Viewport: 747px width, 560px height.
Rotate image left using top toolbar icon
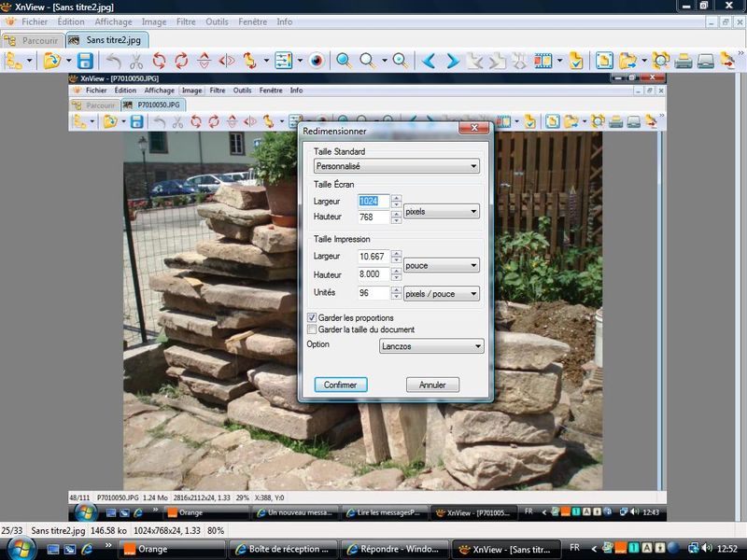pyautogui.click(x=160, y=62)
